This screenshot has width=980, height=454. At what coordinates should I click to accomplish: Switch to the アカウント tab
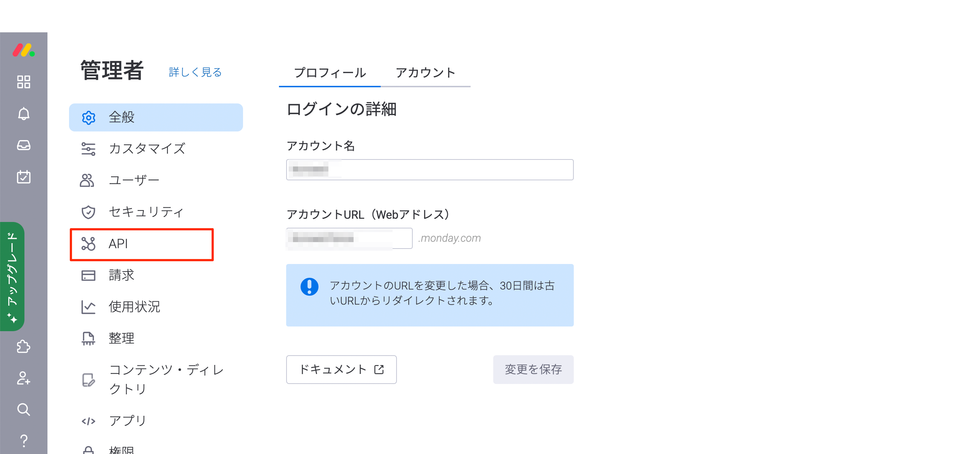(x=425, y=73)
